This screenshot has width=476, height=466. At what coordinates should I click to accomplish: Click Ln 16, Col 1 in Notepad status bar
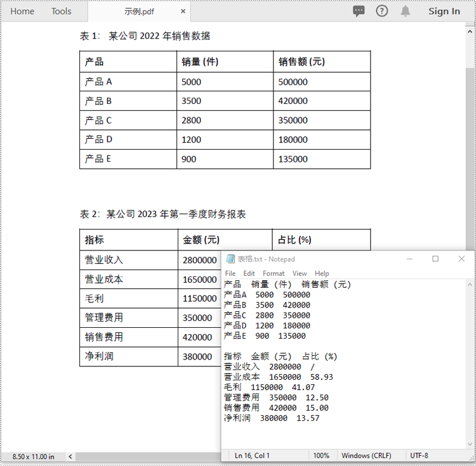[252, 456]
